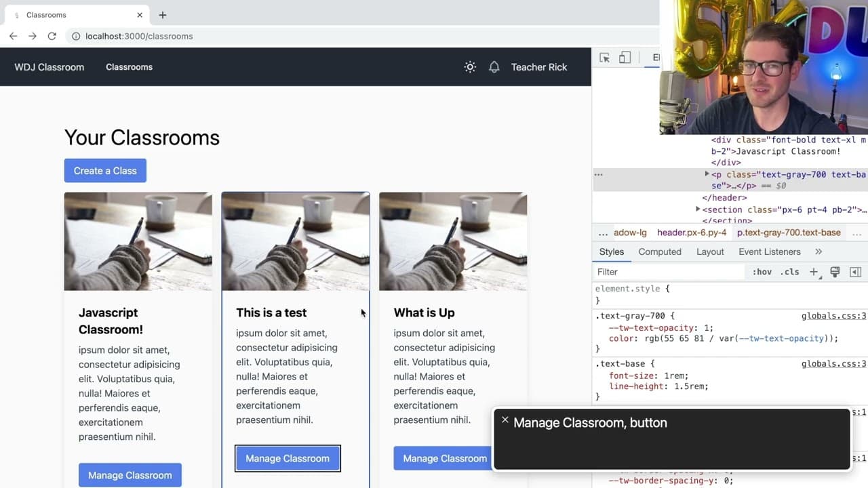The image size is (868, 488).
Task: Reload the page with refresh icon
Action: pyautogui.click(x=52, y=36)
